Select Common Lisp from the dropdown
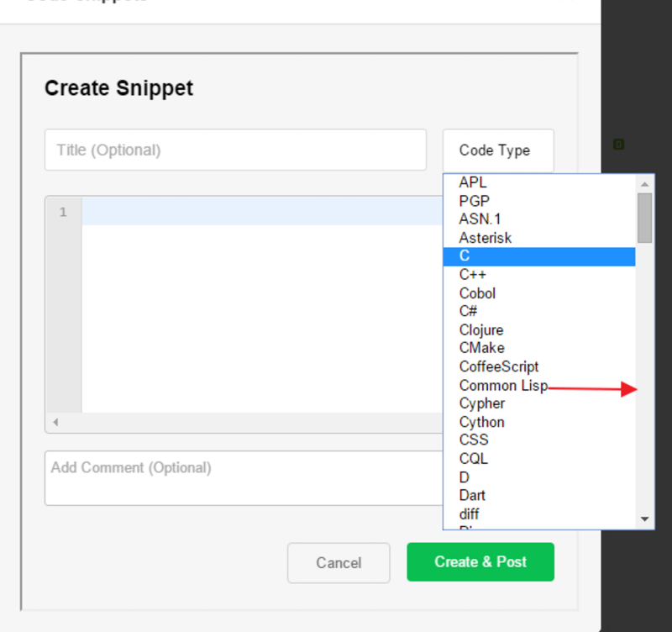The height and width of the screenshot is (632, 672). click(x=502, y=386)
